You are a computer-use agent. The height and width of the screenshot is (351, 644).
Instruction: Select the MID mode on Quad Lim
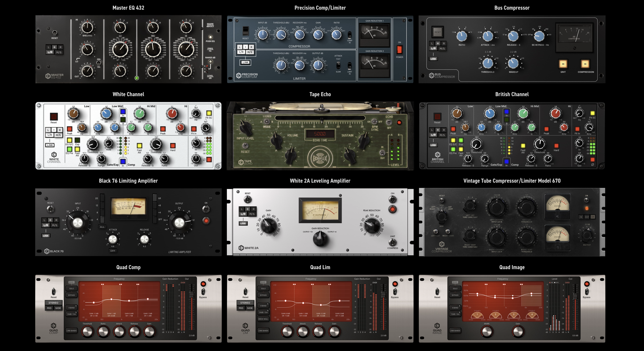point(241,308)
